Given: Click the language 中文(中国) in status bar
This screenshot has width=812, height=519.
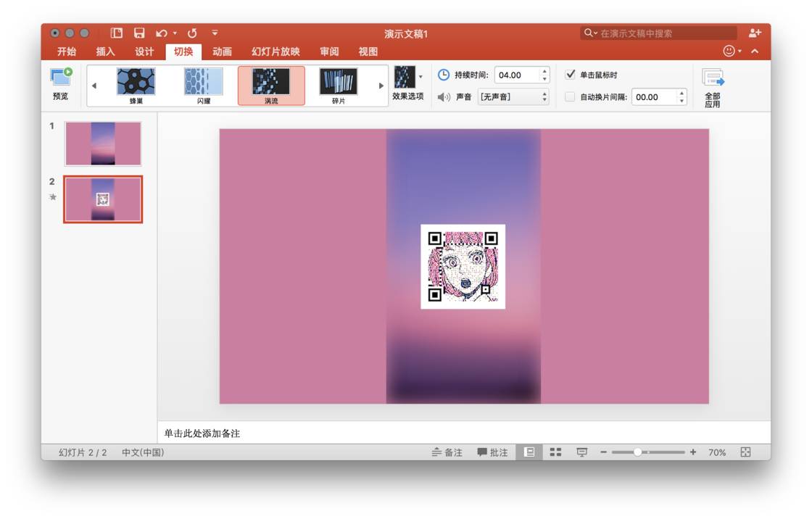Looking at the screenshot, I should (143, 452).
